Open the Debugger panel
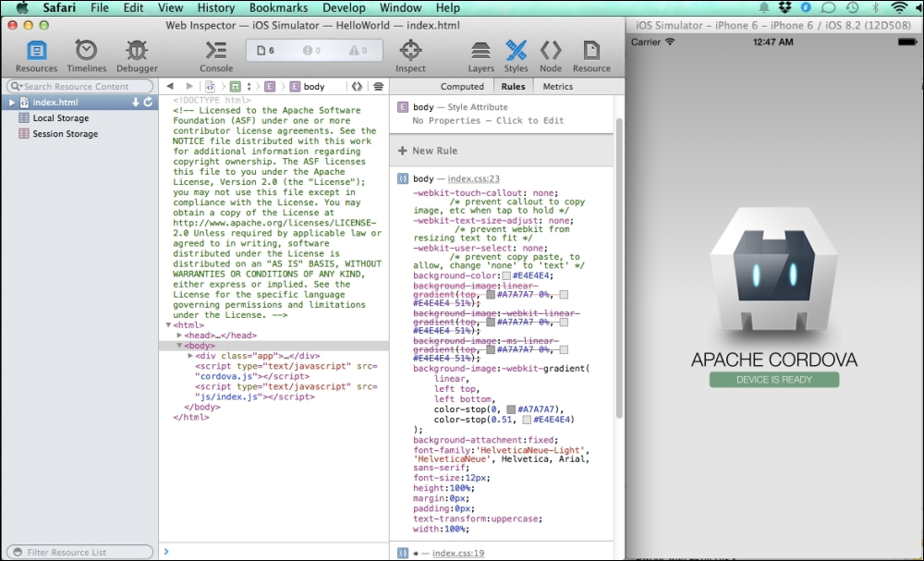 point(137,56)
